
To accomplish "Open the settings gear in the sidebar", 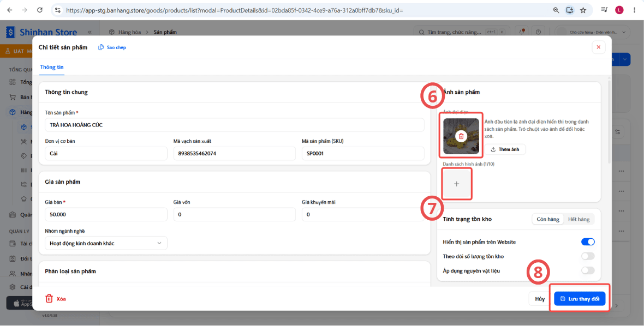I will (13, 287).
